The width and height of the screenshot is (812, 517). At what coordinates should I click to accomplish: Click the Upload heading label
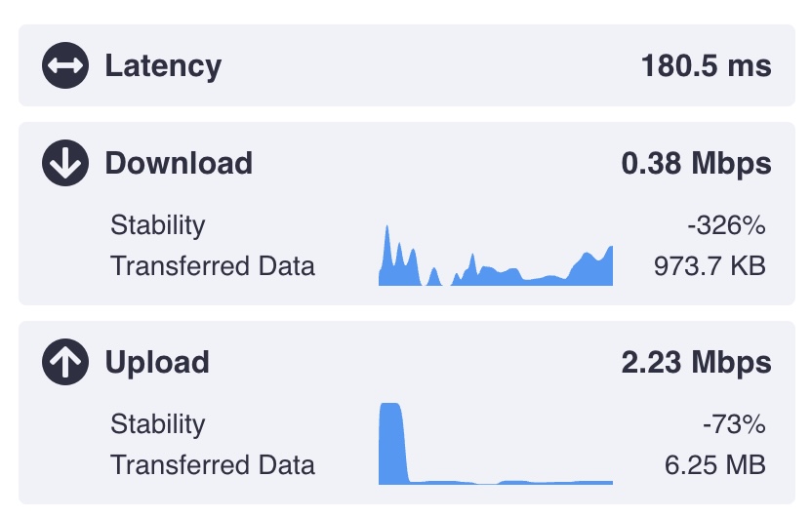click(157, 363)
